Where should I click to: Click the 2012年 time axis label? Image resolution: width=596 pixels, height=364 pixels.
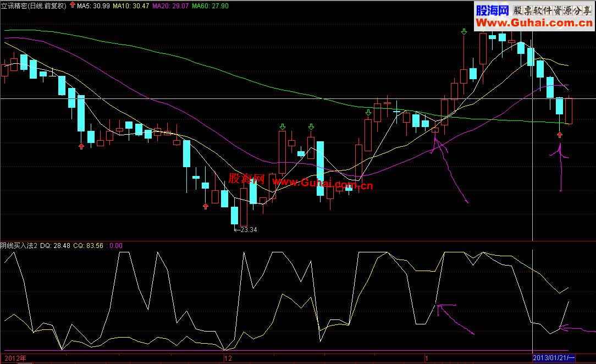(x=15, y=358)
